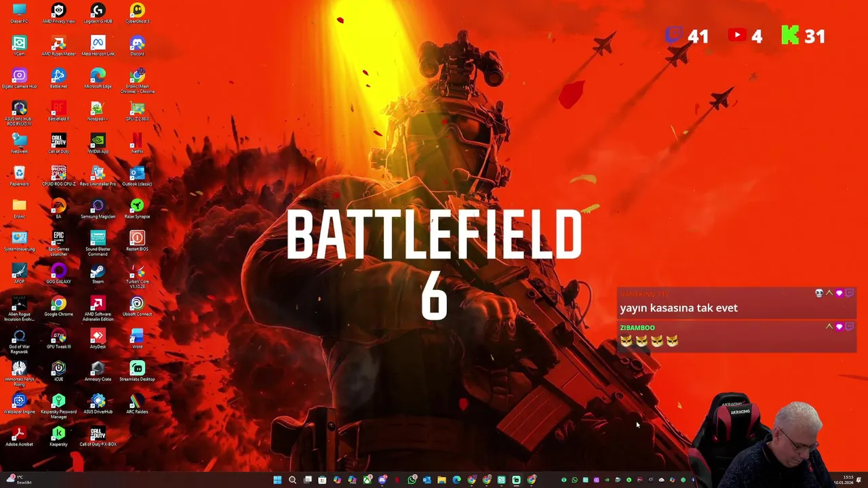
Task: Open the Windows Start menu
Action: 277,480
